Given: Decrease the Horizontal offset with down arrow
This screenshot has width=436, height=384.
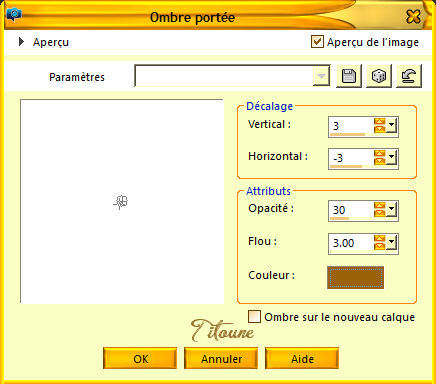Looking at the screenshot, I should (379, 161).
